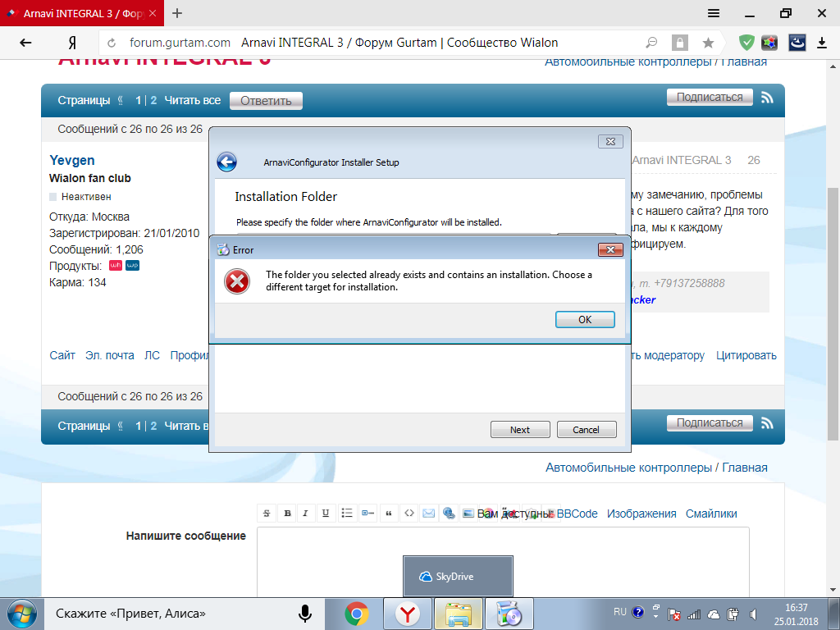840x630 pixels.
Task: Open Google Chrome from the taskbar
Action: pos(356,613)
